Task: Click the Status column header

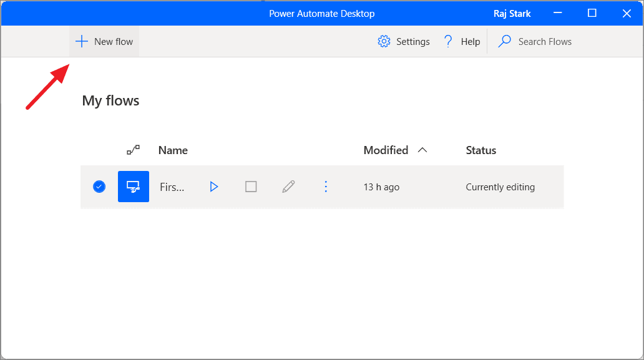Action: click(481, 150)
